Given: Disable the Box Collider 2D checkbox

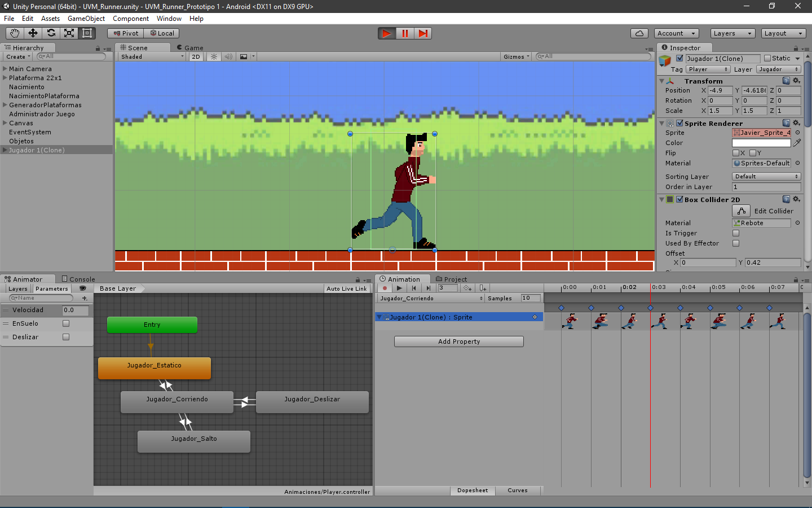Looking at the screenshot, I should 679,199.
